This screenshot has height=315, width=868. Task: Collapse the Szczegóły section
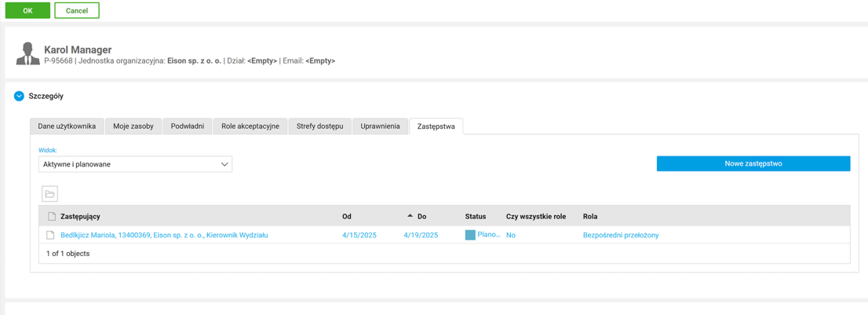(19, 96)
